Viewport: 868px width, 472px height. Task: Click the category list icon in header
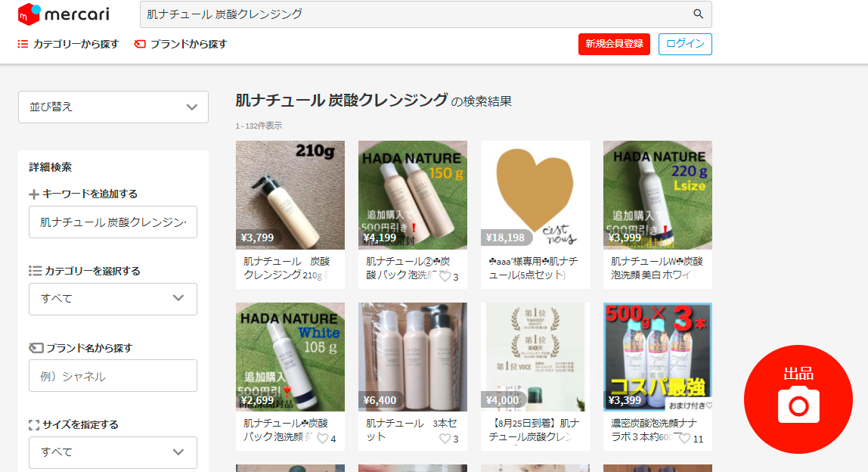tap(23, 44)
